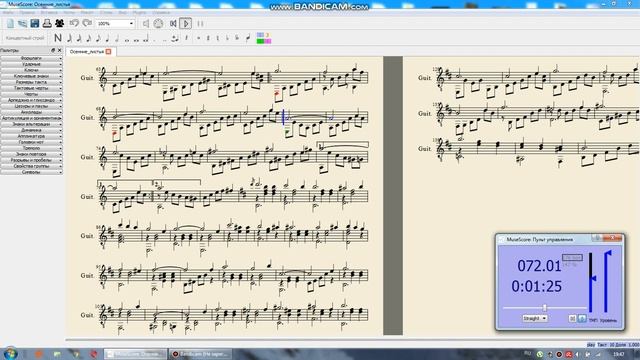This screenshot has width=640, height=360.
Task: Toggle MIDI input round button
Action: [158, 24]
